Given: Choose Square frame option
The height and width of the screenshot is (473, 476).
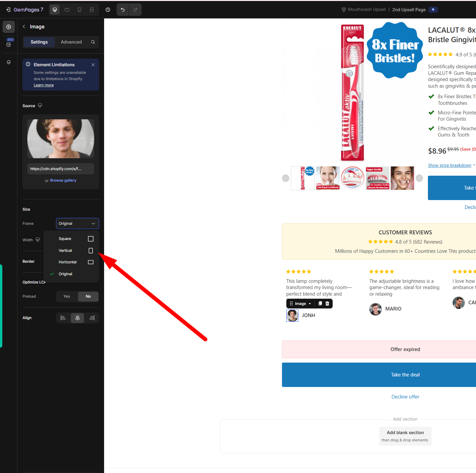Looking at the screenshot, I should 71,239.
